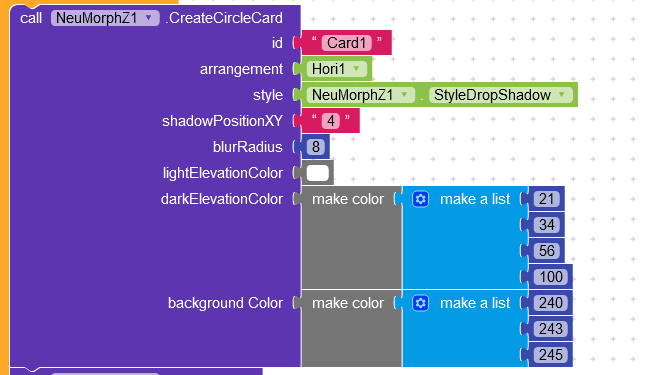This screenshot has width=645, height=375.
Task: Click the arrangement parameter label
Action: pyautogui.click(x=241, y=69)
